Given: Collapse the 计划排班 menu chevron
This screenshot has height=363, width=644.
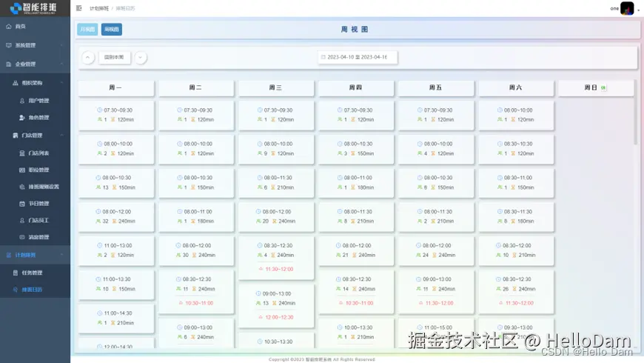Looking at the screenshot, I should click(x=61, y=255).
